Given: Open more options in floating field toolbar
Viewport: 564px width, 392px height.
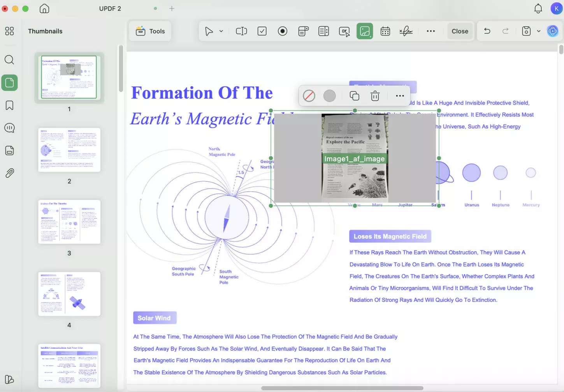Looking at the screenshot, I should click(400, 96).
